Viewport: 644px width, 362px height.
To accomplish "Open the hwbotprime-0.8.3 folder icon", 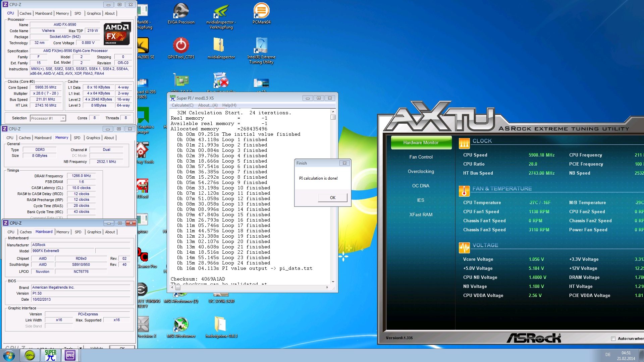I will pyautogui.click(x=221, y=327).
